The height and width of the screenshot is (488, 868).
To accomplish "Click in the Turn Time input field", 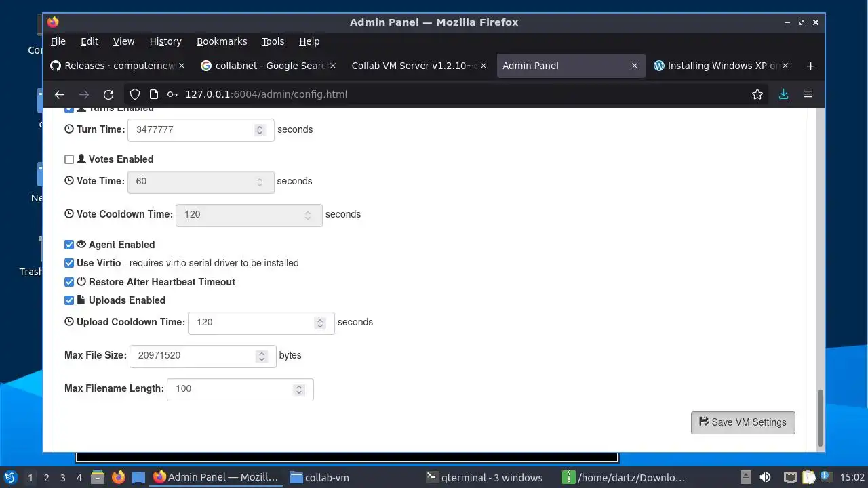I will (201, 130).
